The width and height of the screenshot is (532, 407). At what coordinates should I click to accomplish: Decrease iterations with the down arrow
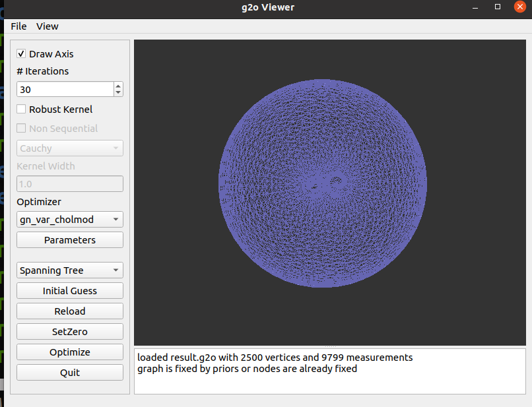[x=118, y=92]
